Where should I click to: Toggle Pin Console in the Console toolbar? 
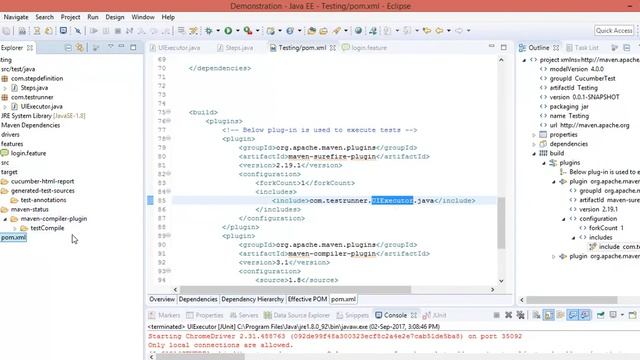600,315
